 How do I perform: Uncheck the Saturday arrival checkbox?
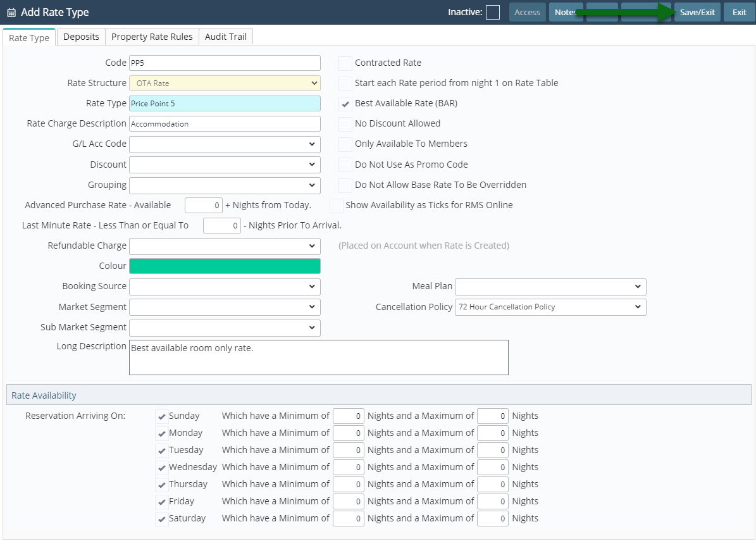[x=161, y=519]
